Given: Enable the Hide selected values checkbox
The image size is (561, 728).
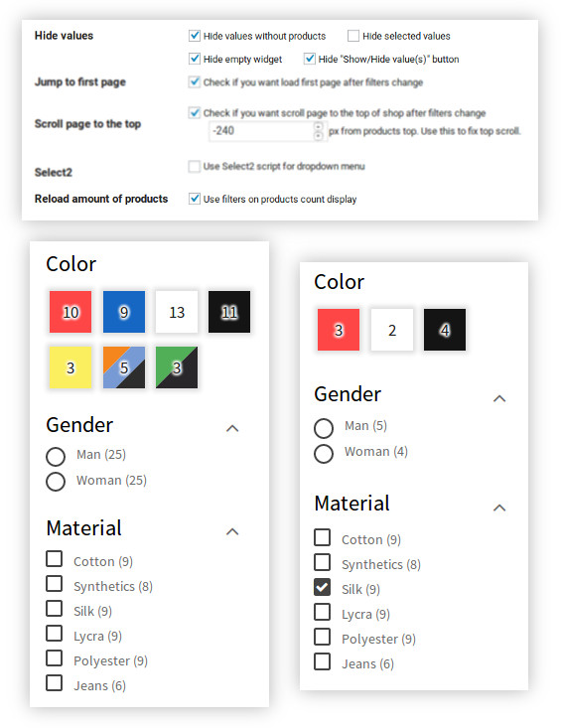Looking at the screenshot, I should (x=353, y=36).
